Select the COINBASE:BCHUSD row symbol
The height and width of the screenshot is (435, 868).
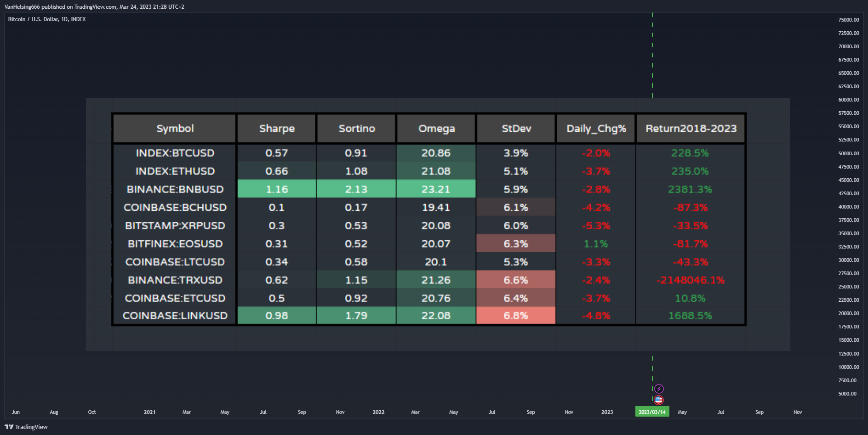tap(175, 208)
